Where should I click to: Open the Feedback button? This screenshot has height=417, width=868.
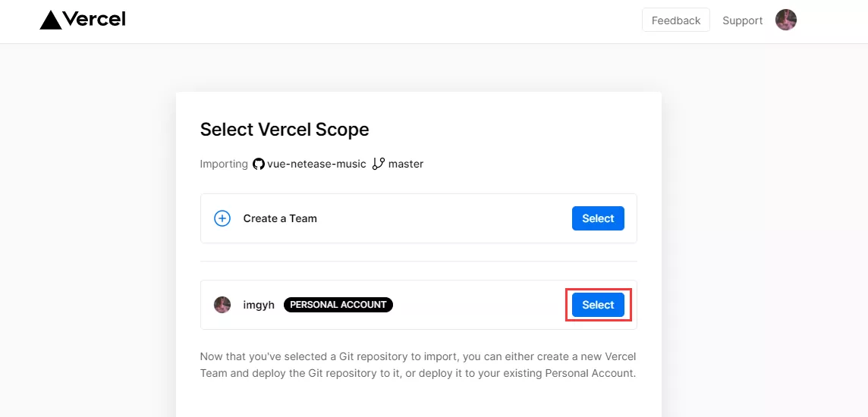pyautogui.click(x=676, y=20)
